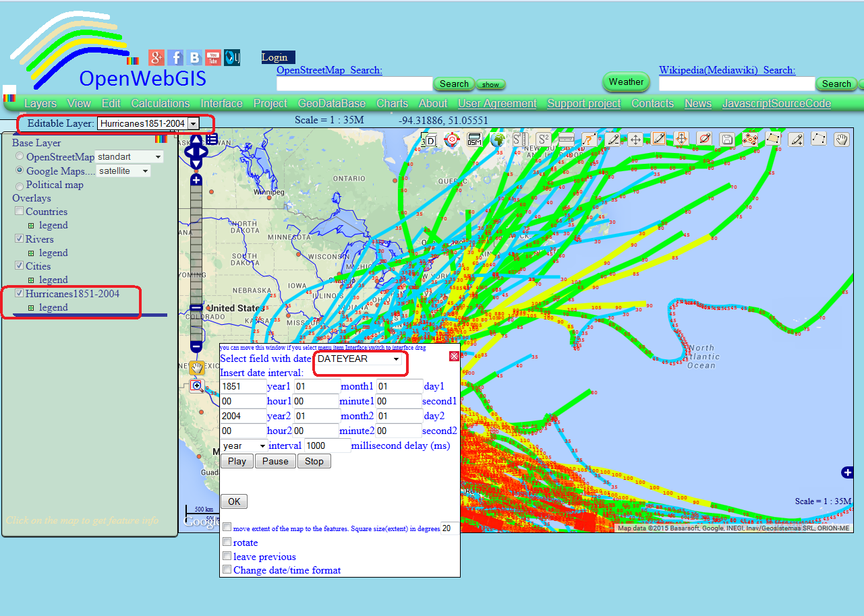Click the OSM toolbar icon
Viewport: 864px width, 616px height.
(x=474, y=140)
